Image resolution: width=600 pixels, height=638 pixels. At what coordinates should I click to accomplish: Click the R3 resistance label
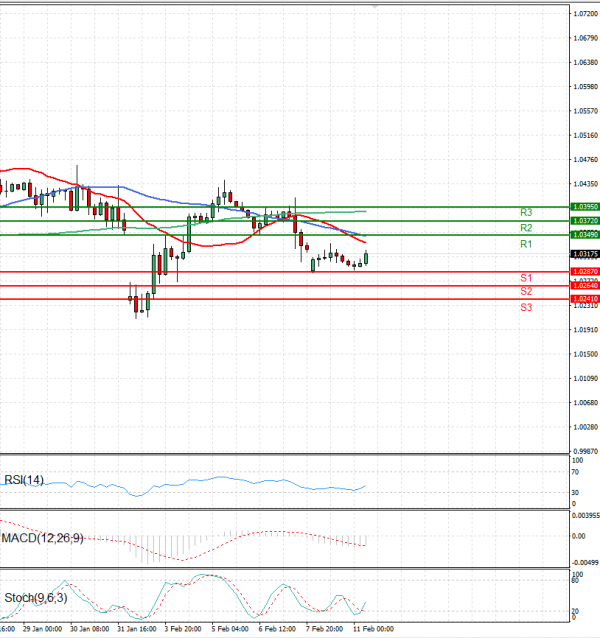pyautogui.click(x=525, y=213)
